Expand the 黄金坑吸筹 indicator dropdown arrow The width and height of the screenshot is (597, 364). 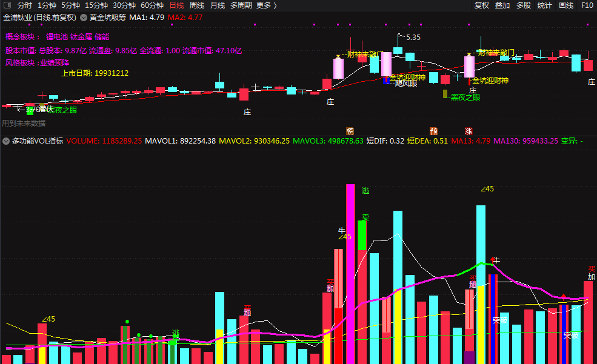tap(84, 18)
